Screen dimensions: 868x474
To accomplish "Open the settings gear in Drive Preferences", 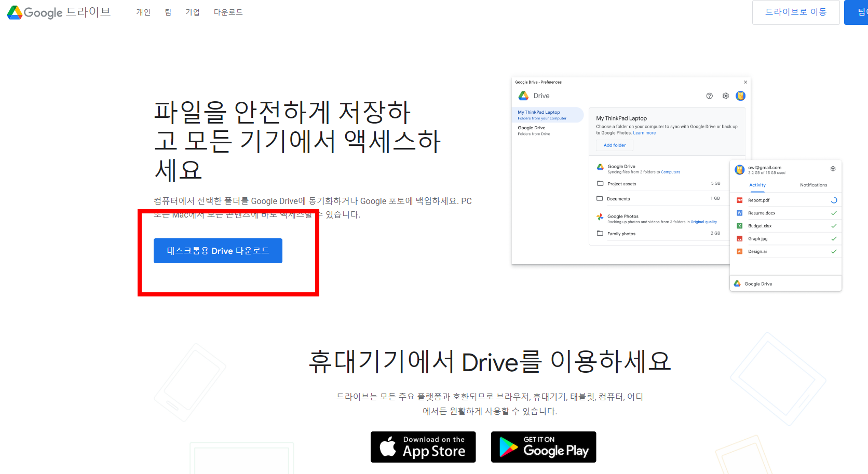I will click(725, 96).
